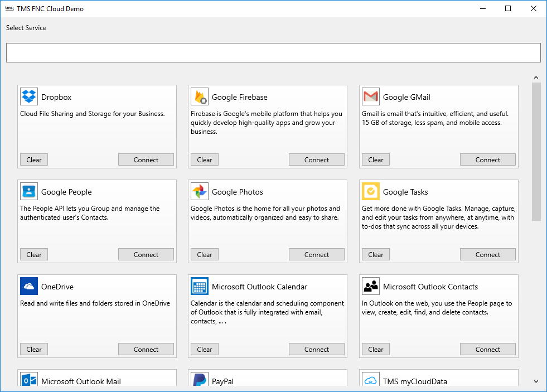Click the Google Firebase description text
The image size is (547, 392).
coord(267,123)
